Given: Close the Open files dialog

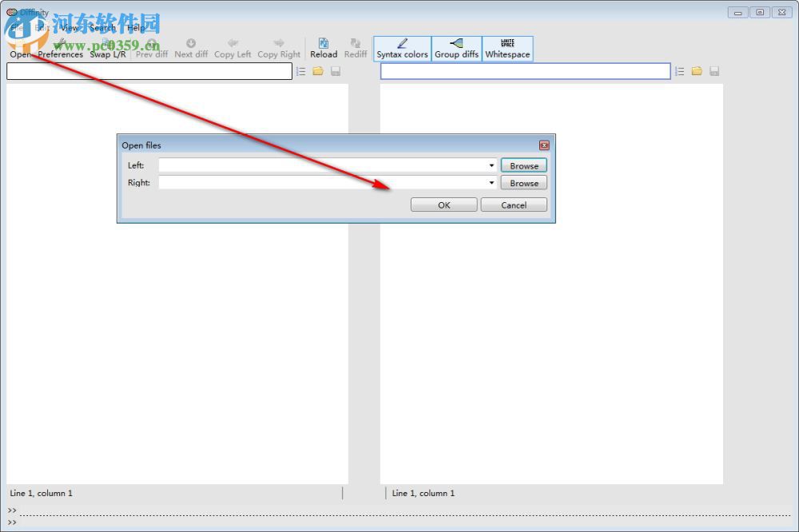Looking at the screenshot, I should click(544, 145).
